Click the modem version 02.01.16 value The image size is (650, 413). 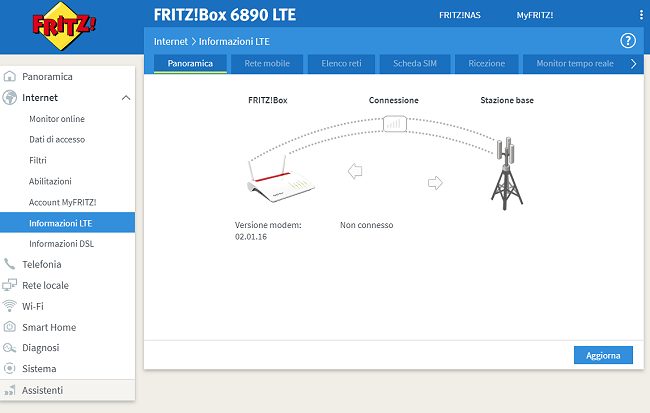coord(251,237)
